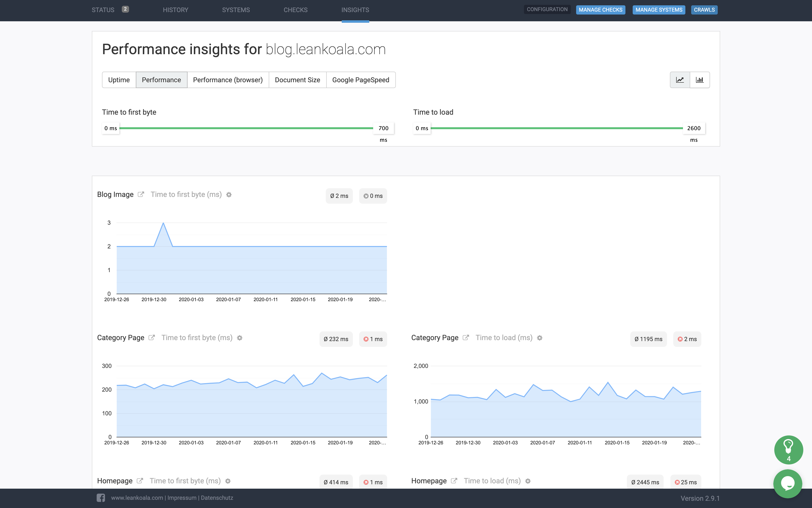Go to the History tab

175,10
